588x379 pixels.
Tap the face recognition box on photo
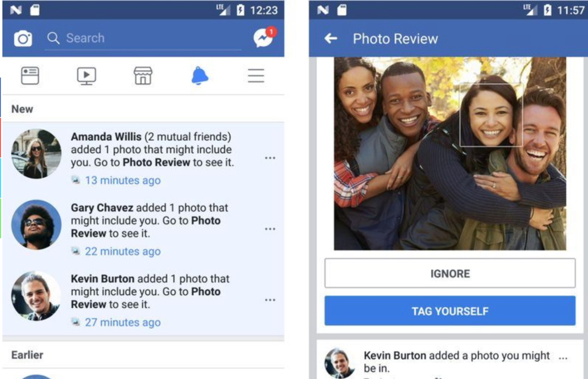(491, 115)
